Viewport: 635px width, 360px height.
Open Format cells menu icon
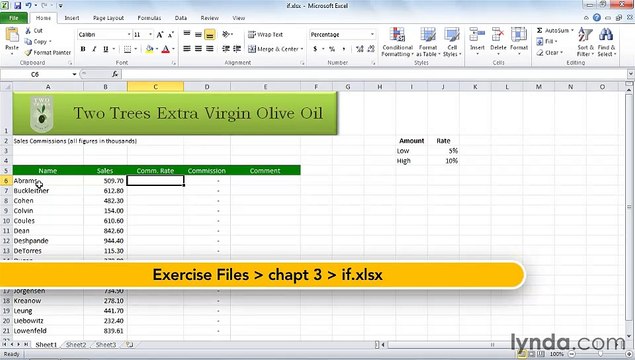click(x=519, y=35)
